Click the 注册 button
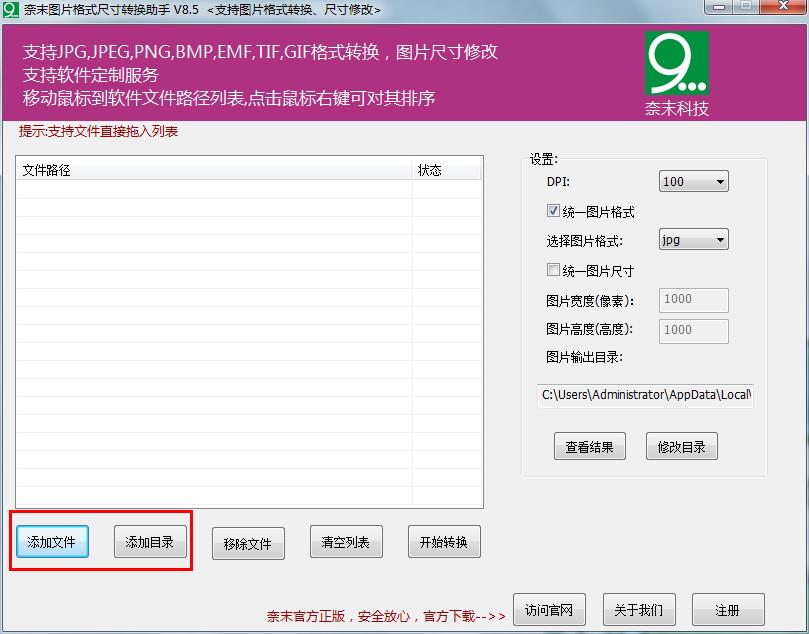809x634 pixels. point(727,610)
